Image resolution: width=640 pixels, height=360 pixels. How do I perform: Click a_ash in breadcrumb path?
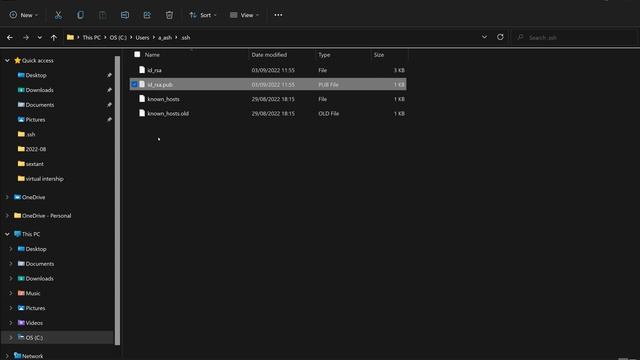pos(165,38)
